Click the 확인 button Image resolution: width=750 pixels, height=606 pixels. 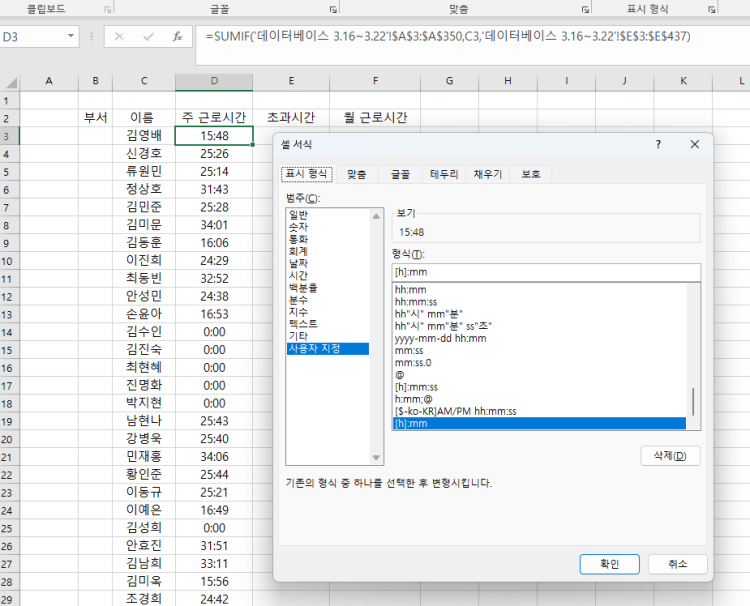tap(609, 564)
